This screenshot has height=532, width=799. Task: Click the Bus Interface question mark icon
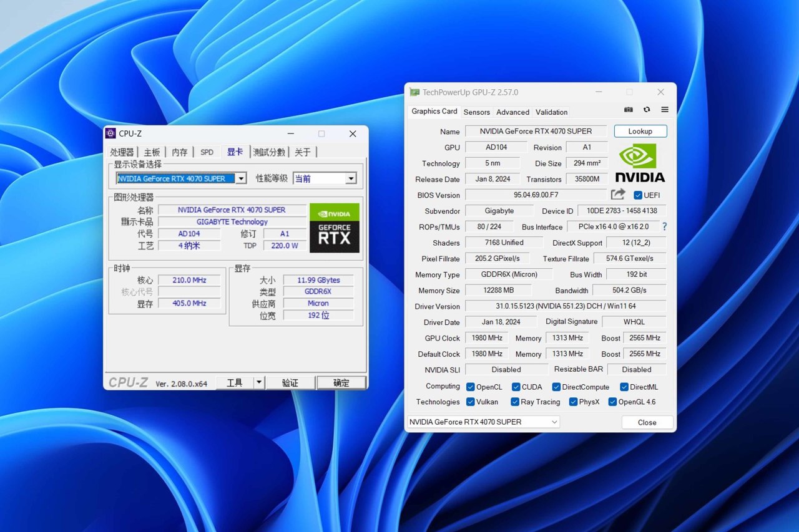664,227
